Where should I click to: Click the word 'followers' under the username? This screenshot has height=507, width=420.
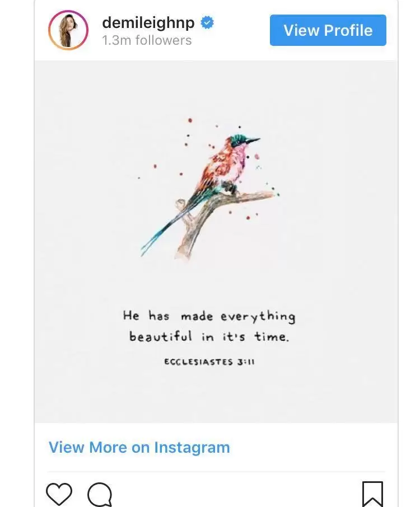[x=164, y=40]
